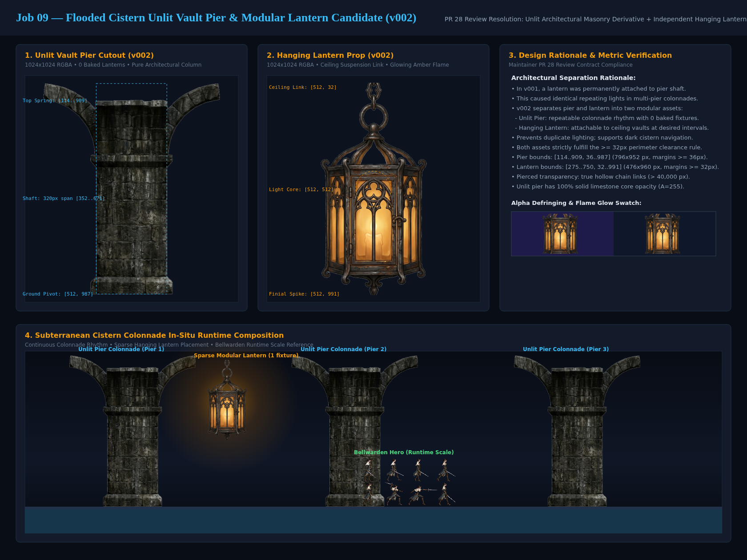Click the sparse modular lantern in the colonnade scene
Screen dimensions: 747x560
pyautogui.click(x=227, y=399)
